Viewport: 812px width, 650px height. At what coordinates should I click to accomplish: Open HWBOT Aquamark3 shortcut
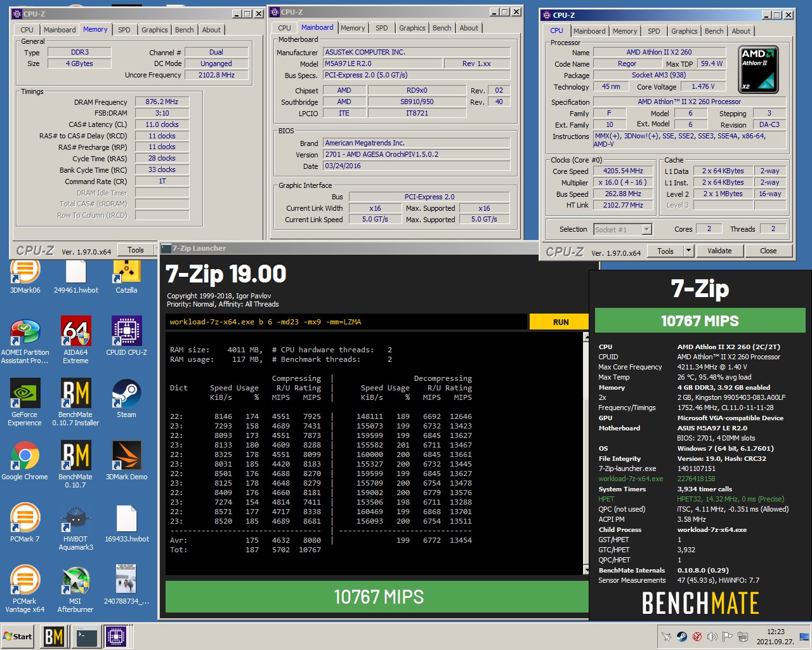click(x=75, y=527)
